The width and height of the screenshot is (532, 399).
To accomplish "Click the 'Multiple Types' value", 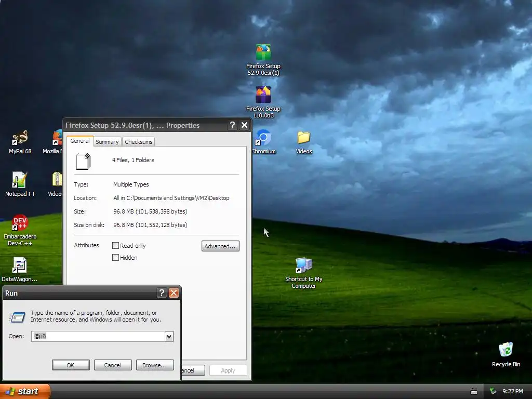I will tap(131, 184).
